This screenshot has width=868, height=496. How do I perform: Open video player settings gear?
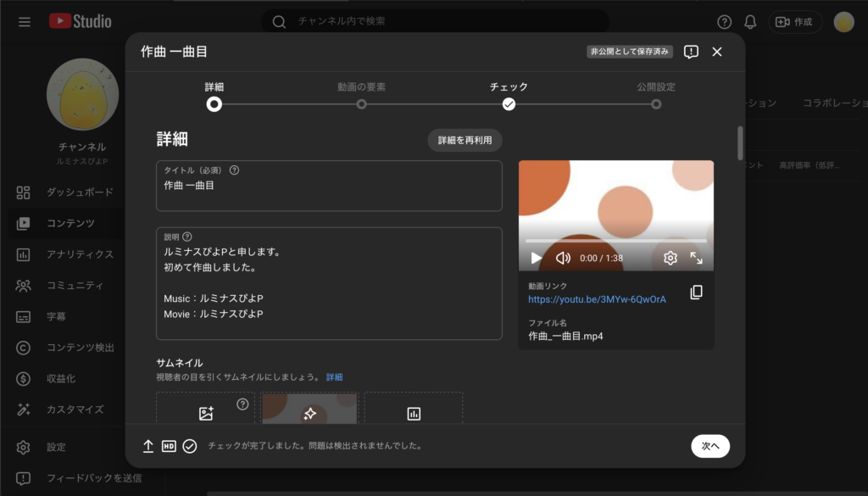[670, 258]
